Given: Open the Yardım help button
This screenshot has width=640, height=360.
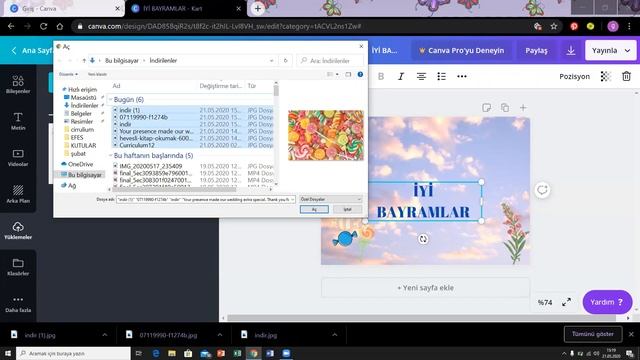Looking at the screenshot, I should click(x=607, y=302).
